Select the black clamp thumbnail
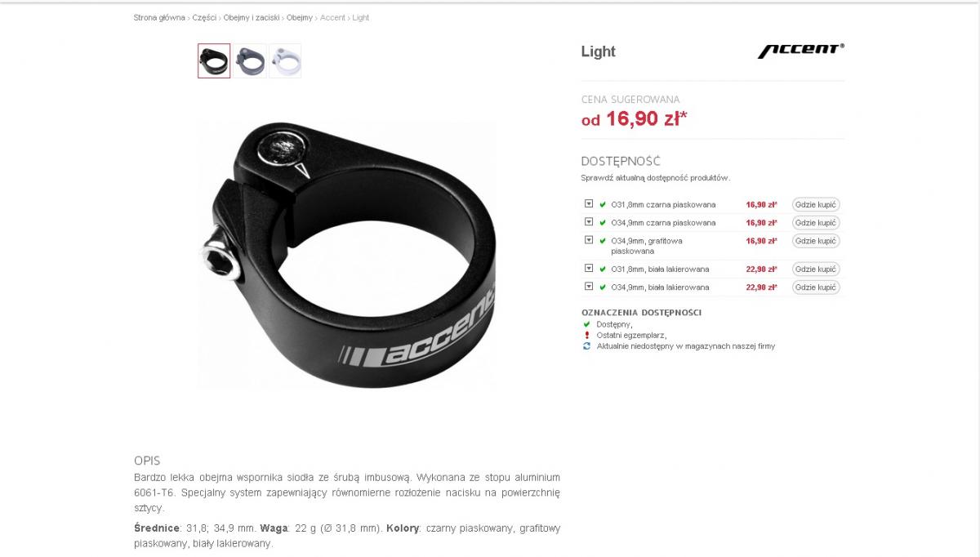 tap(214, 61)
